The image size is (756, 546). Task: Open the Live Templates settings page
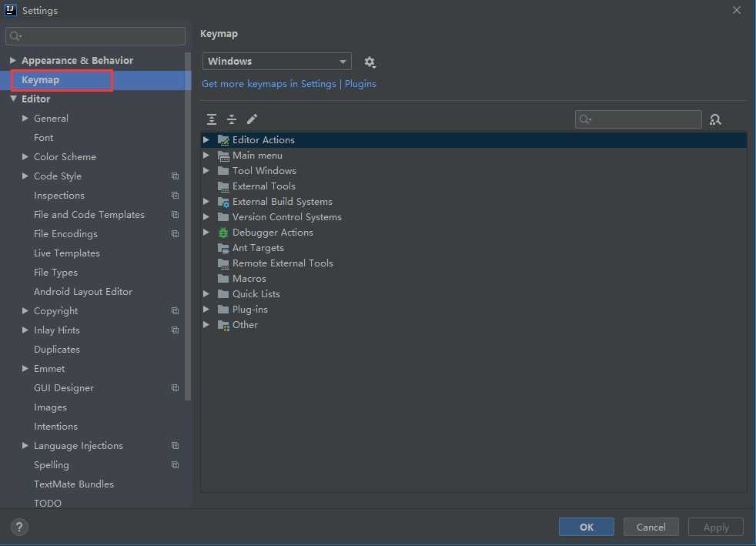click(66, 253)
